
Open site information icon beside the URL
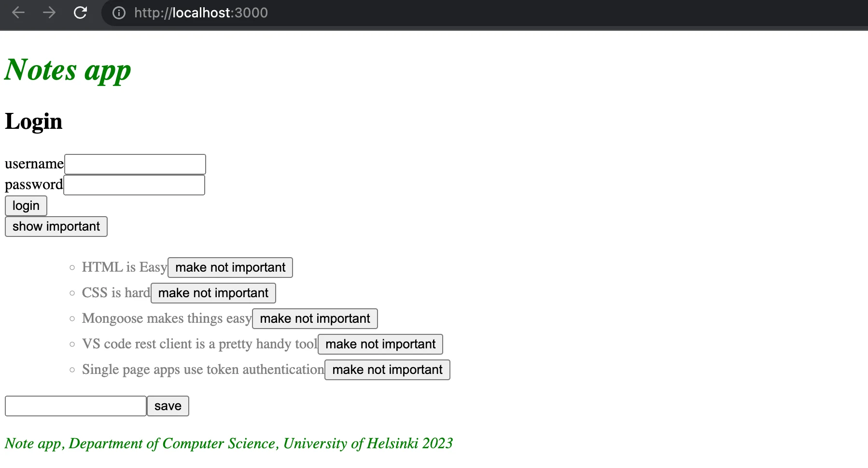coord(119,13)
